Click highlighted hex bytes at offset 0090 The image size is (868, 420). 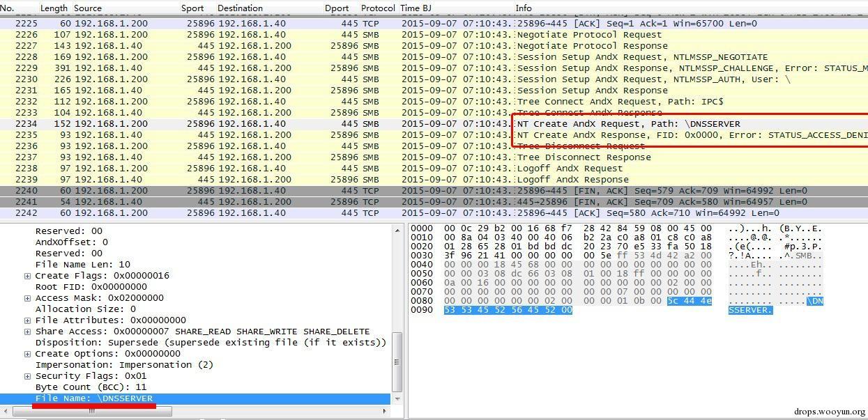coord(508,310)
